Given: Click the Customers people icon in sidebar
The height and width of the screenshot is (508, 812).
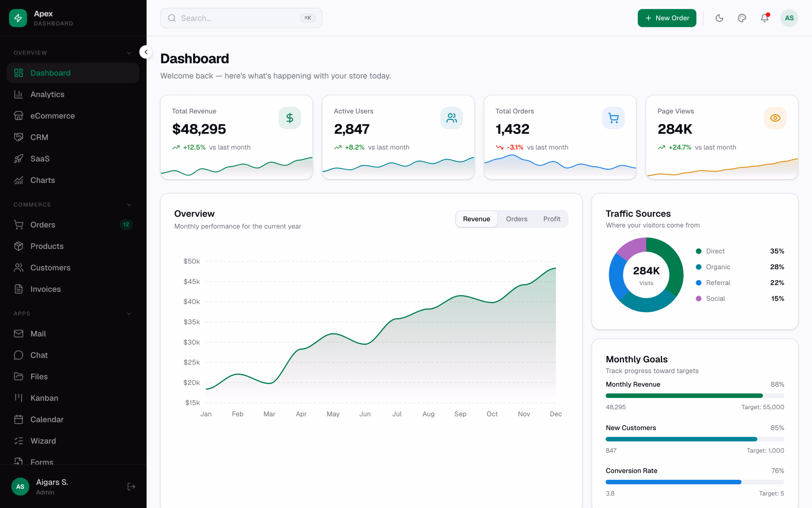Looking at the screenshot, I should pyautogui.click(x=18, y=268).
